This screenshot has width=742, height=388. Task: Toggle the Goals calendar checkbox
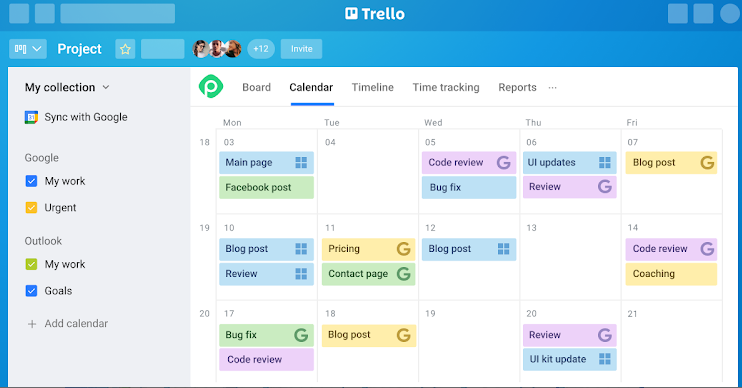[31, 291]
